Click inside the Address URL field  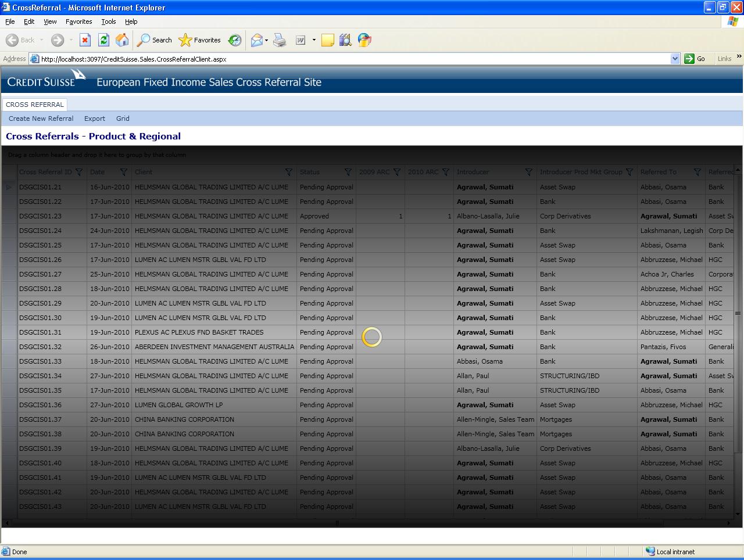point(355,59)
